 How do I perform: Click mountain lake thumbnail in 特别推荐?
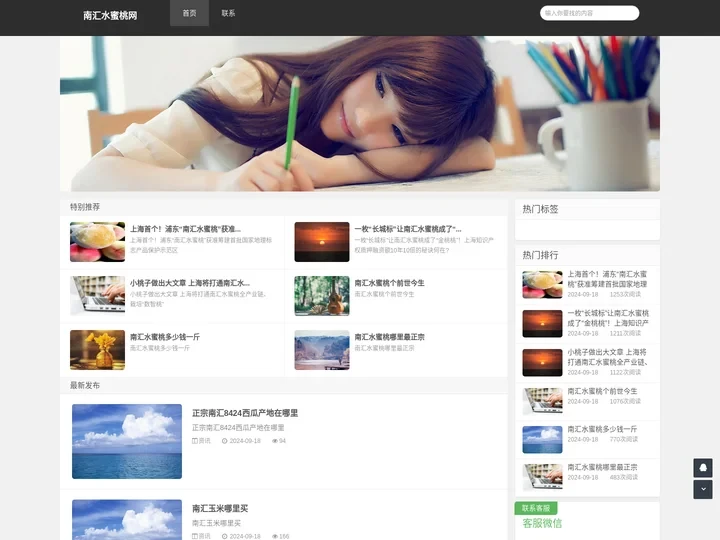tap(322, 350)
